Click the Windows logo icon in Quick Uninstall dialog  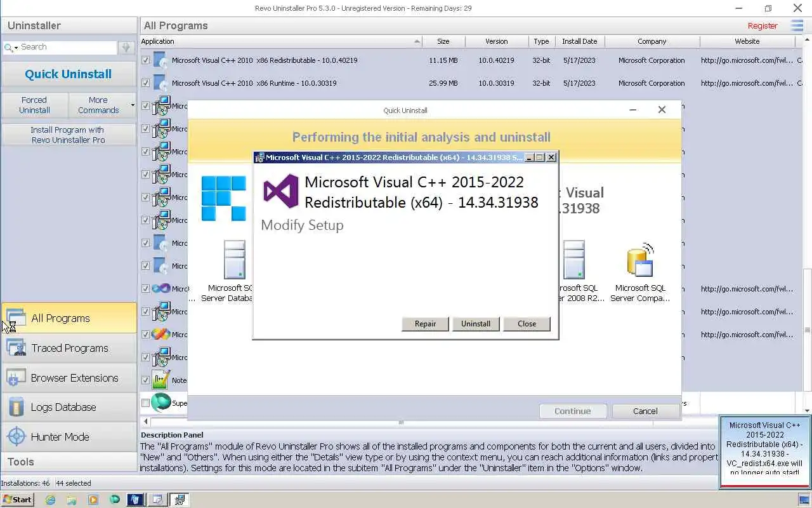pyautogui.click(x=223, y=198)
